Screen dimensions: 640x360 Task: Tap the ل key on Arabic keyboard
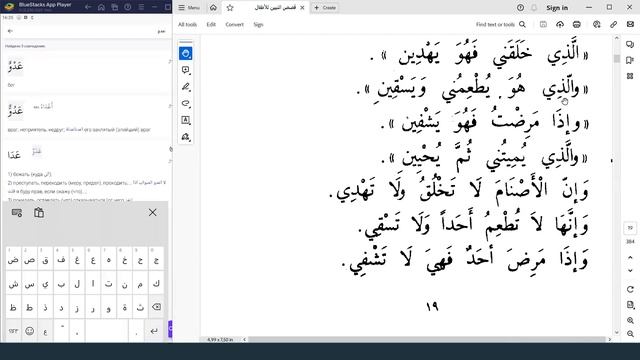pyautogui.click(x=77, y=283)
